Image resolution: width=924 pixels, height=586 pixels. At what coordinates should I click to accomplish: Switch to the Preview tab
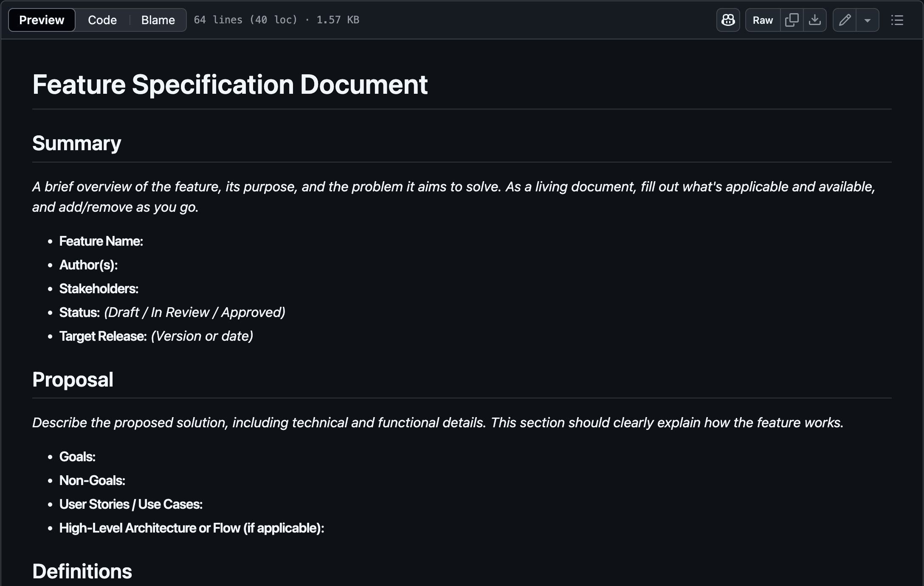tap(42, 20)
